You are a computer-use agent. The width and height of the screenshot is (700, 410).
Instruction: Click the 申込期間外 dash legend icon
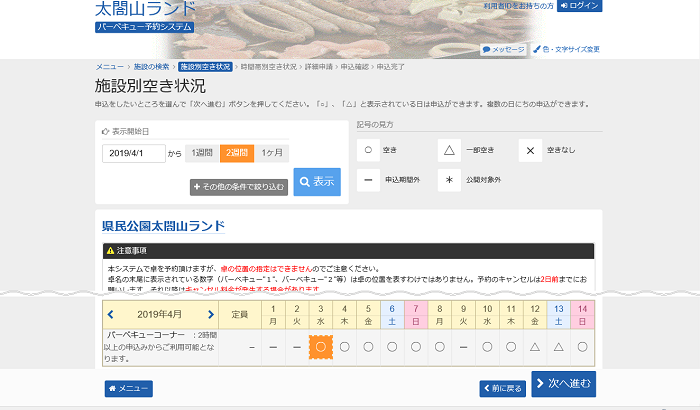tap(368, 180)
